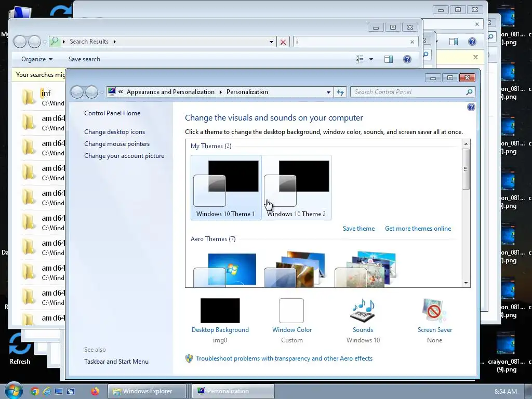Viewport: 532px width, 399px height.
Task: Click the theme list scrollbar thumb
Action: coord(466,169)
